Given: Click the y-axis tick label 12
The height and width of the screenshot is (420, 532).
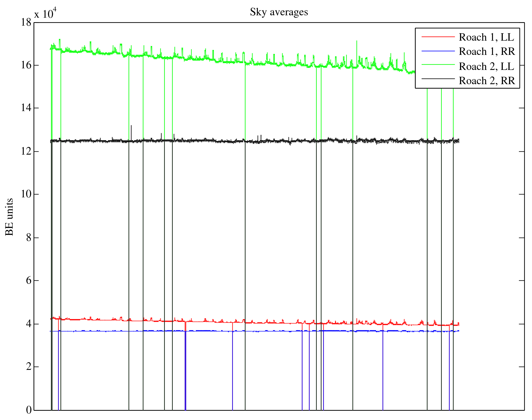Looking at the screenshot, I should [x=26, y=151].
